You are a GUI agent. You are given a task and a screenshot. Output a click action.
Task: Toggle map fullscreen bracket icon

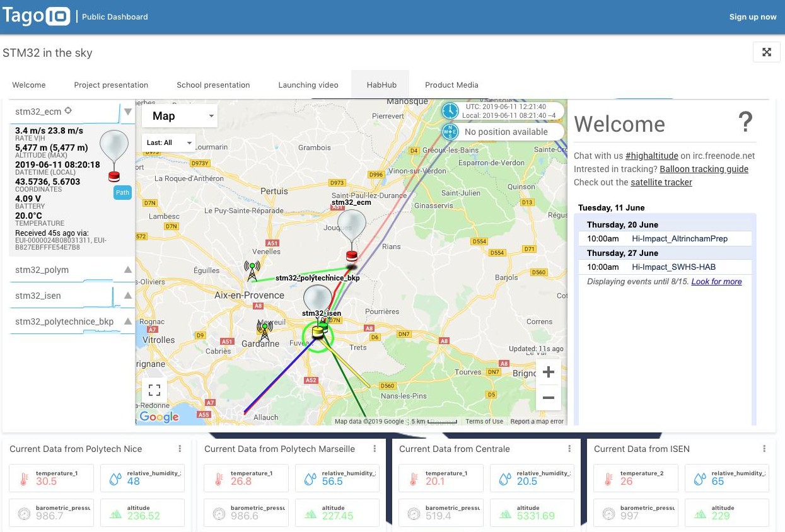coord(154,389)
